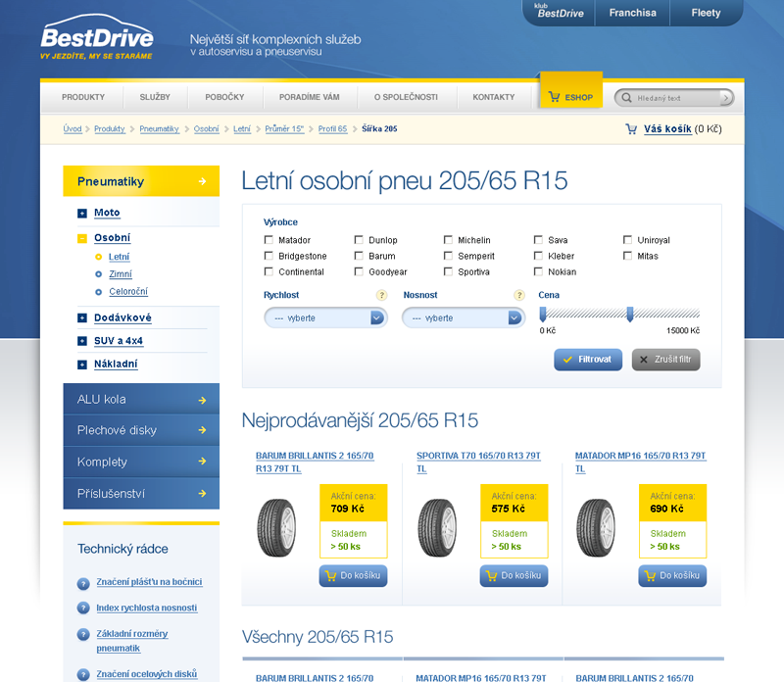
Task: Add Matador MP16 to cart
Action: click(x=672, y=576)
